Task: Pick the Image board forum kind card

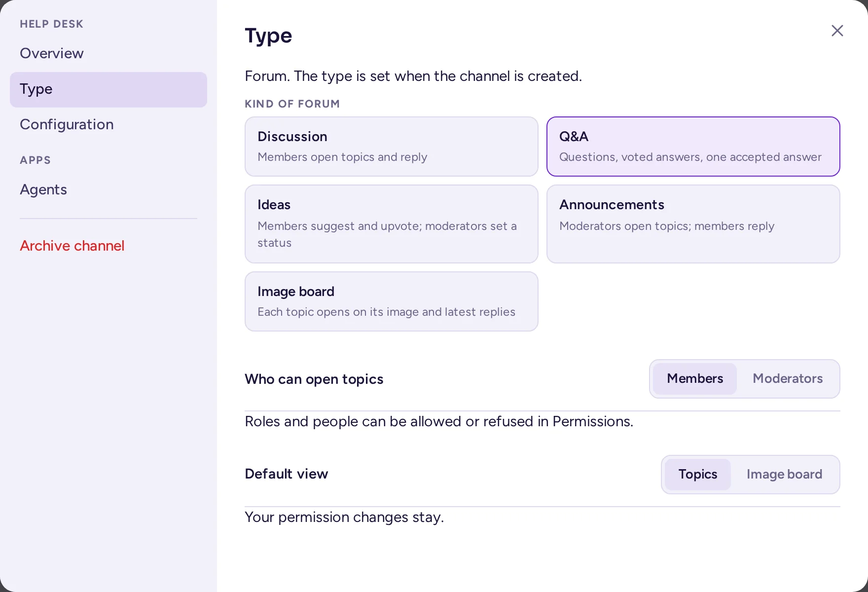Action: [391, 301]
